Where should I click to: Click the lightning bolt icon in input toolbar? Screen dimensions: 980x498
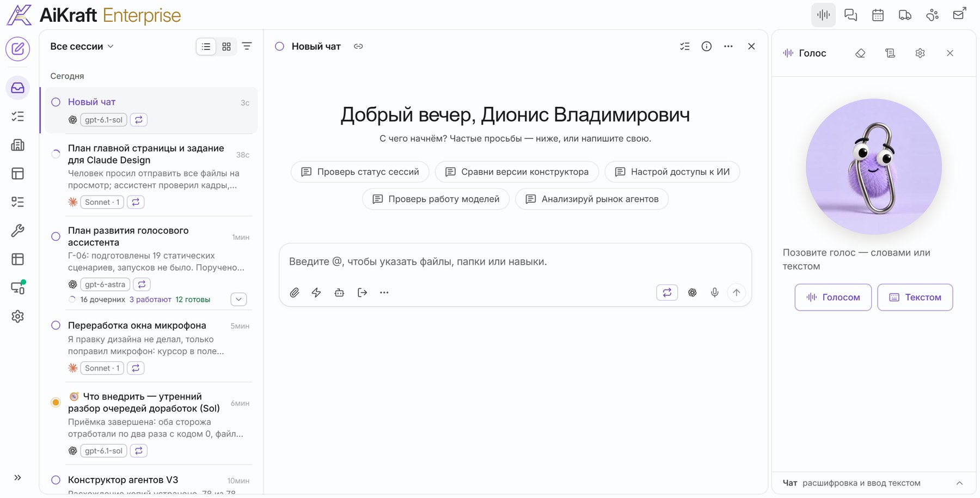(316, 293)
